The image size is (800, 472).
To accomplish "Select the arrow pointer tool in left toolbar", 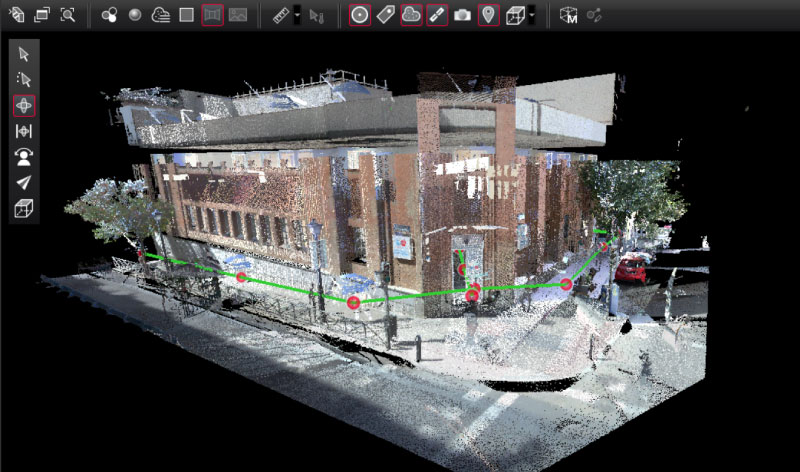I will point(24,54).
